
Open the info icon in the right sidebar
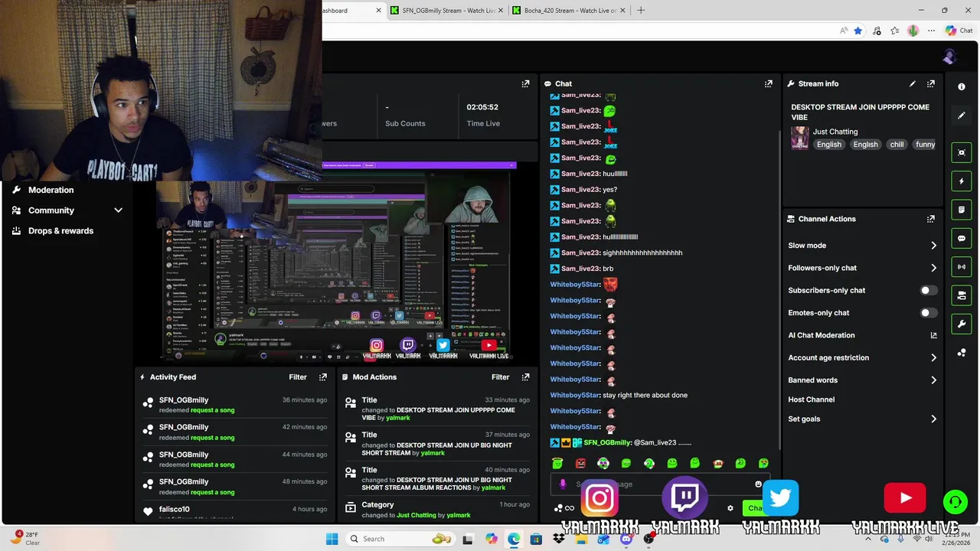pyautogui.click(x=962, y=86)
